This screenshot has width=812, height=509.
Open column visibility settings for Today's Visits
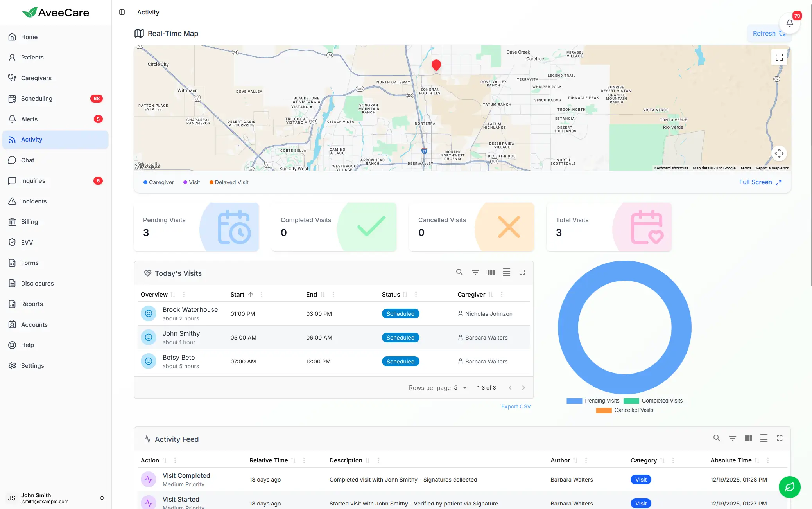click(491, 272)
